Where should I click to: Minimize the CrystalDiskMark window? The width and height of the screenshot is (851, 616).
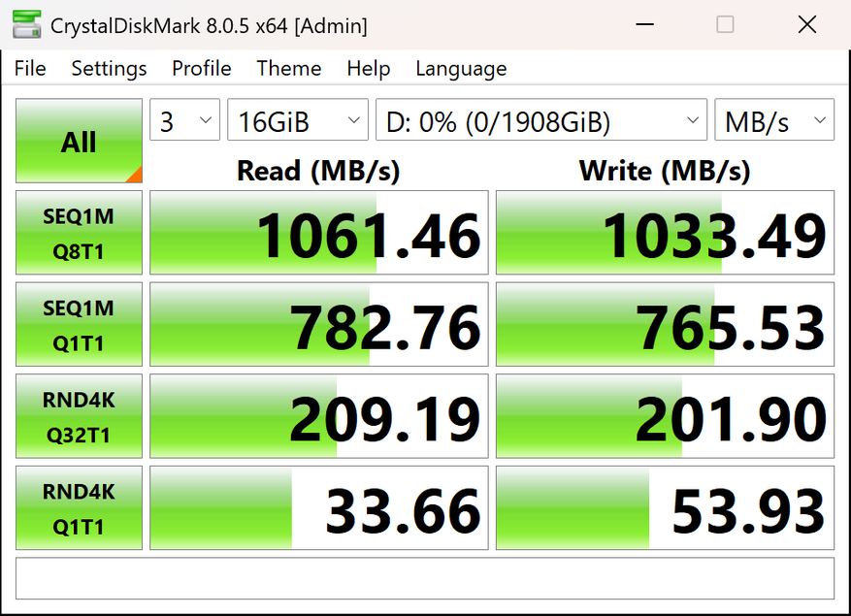644,24
